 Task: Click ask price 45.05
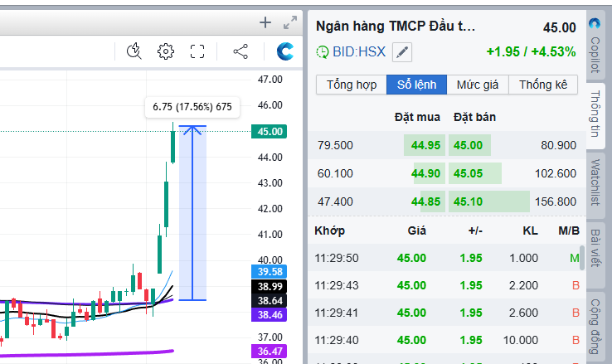click(468, 173)
